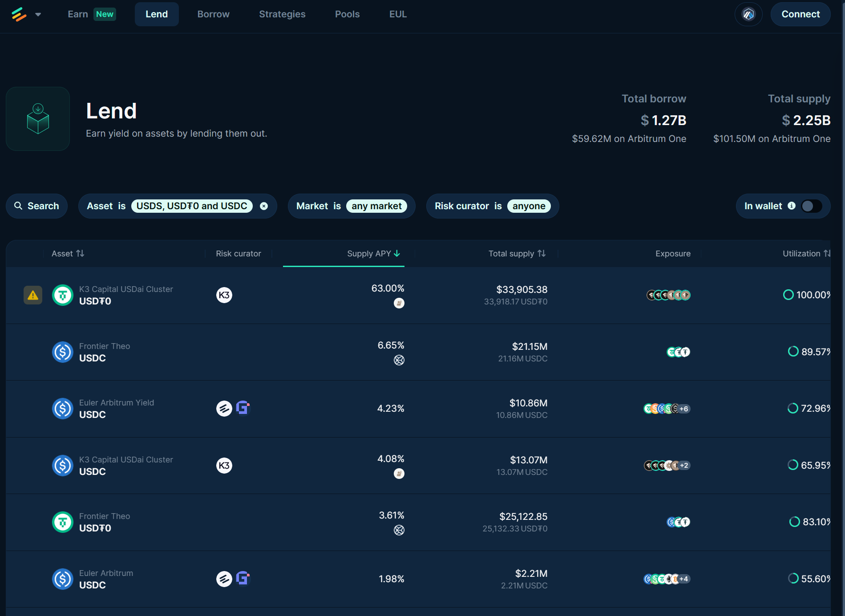Image resolution: width=845 pixels, height=616 pixels.
Task: Remove the Asset filter with X icon
Action: pyautogui.click(x=264, y=206)
